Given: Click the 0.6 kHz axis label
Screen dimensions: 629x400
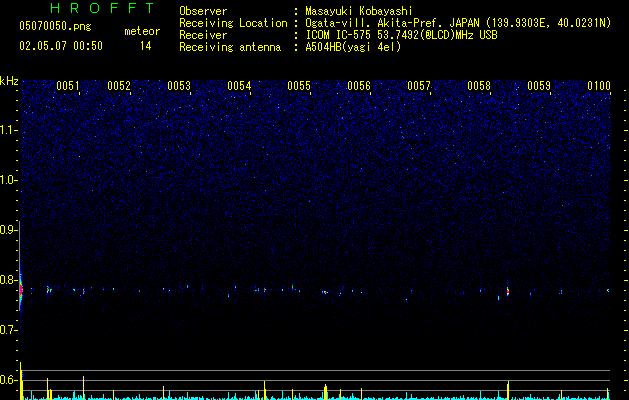Looking at the screenshot, I should coord(8,380).
